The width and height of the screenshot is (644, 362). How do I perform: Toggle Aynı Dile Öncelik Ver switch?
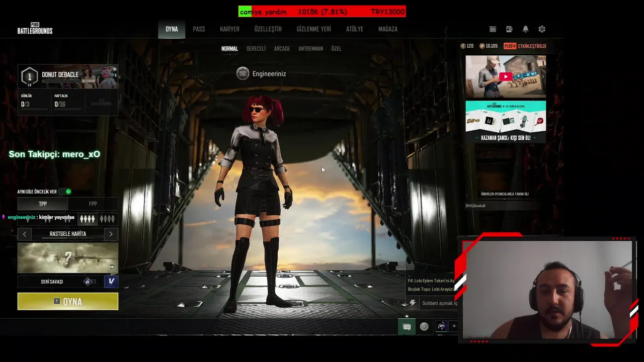pos(65,192)
